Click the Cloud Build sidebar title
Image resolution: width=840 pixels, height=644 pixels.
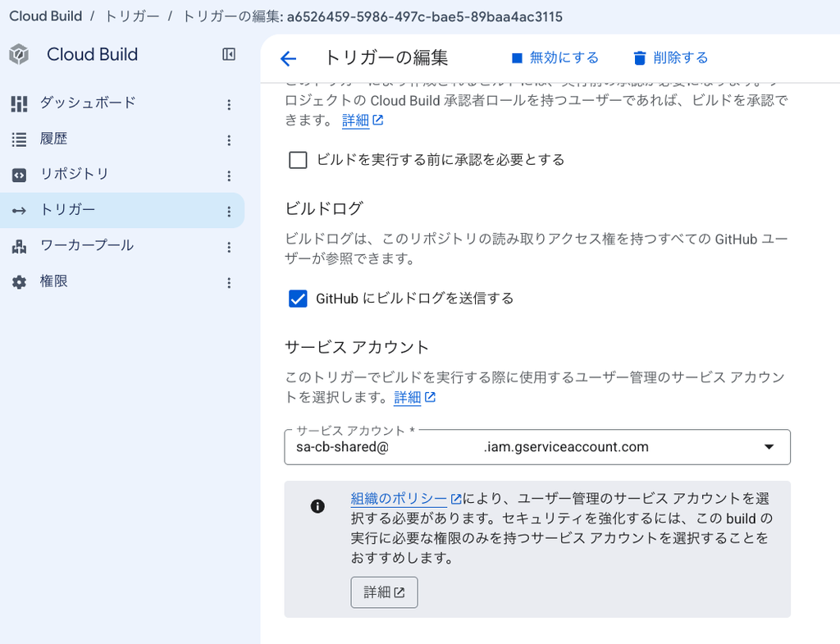[92, 54]
